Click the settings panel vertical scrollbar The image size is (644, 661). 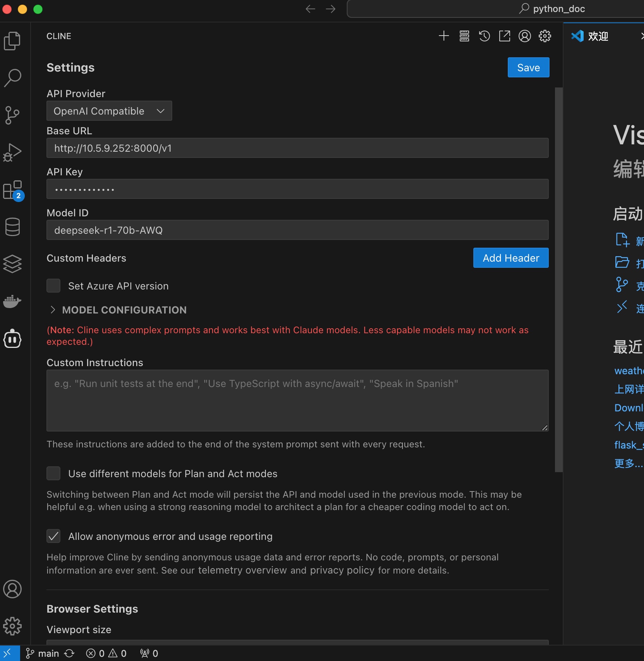[558, 279]
